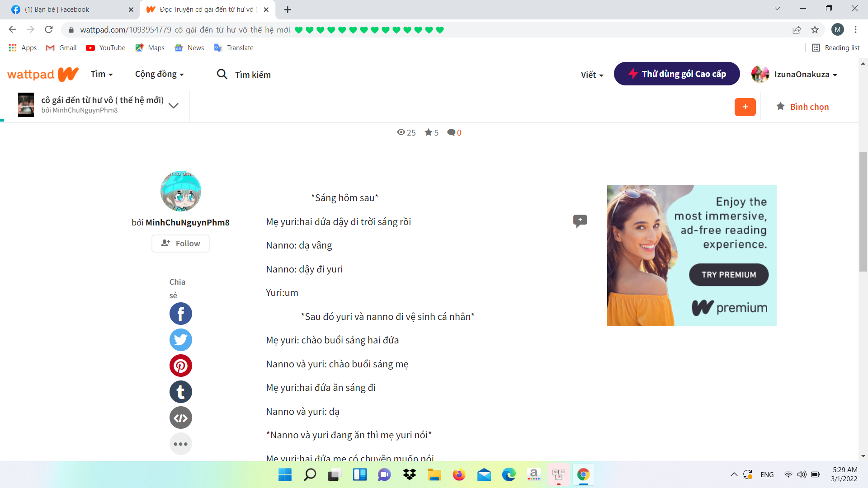Open tab search chevron in title bar

pyautogui.click(x=777, y=9)
